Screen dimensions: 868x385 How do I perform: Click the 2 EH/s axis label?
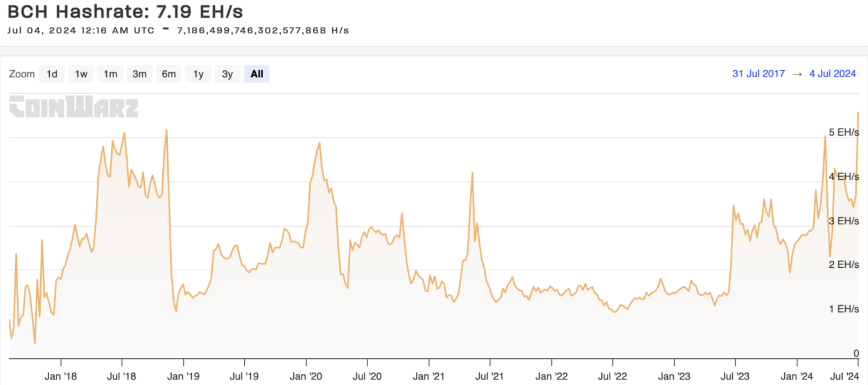point(844,264)
